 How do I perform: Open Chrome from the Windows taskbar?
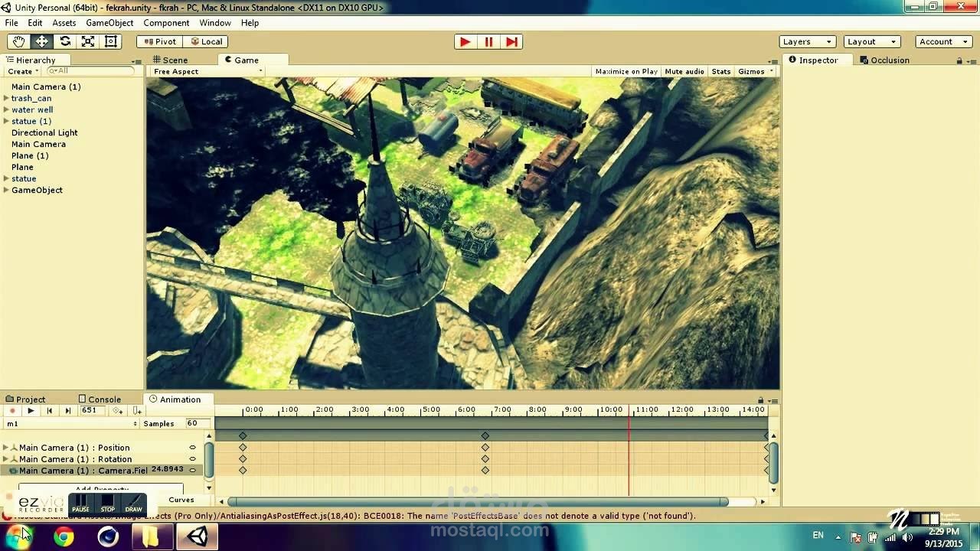(64, 537)
